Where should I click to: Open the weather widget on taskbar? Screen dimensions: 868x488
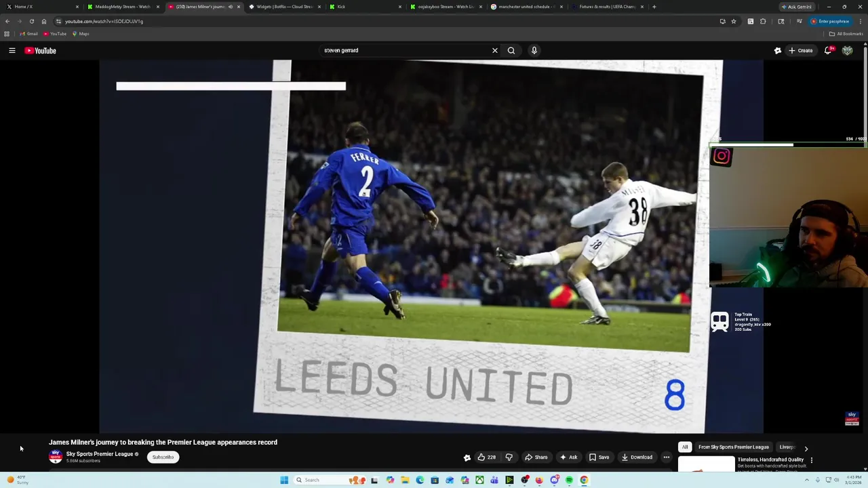click(17, 480)
